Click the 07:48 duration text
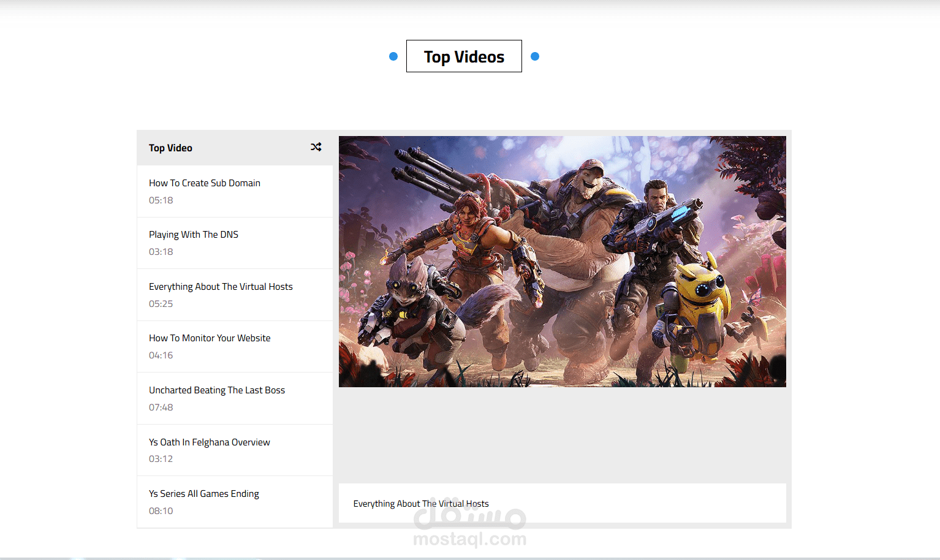Image resolution: width=940 pixels, height=560 pixels. [161, 407]
